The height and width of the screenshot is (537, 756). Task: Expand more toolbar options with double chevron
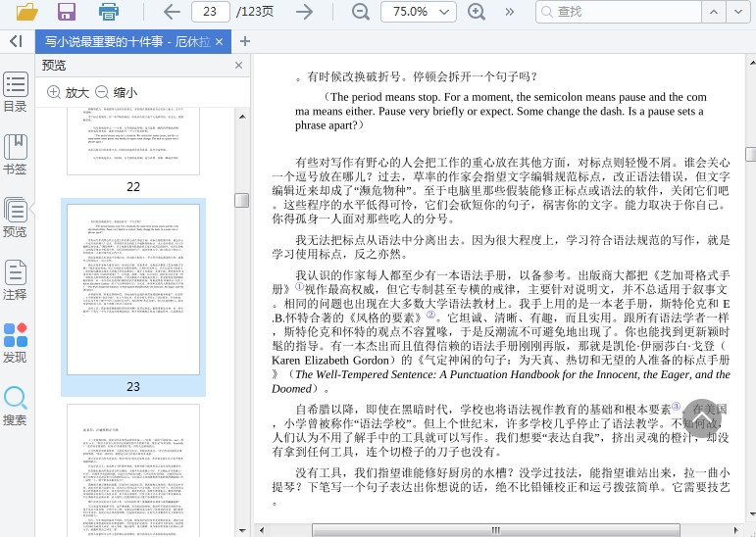(510, 12)
